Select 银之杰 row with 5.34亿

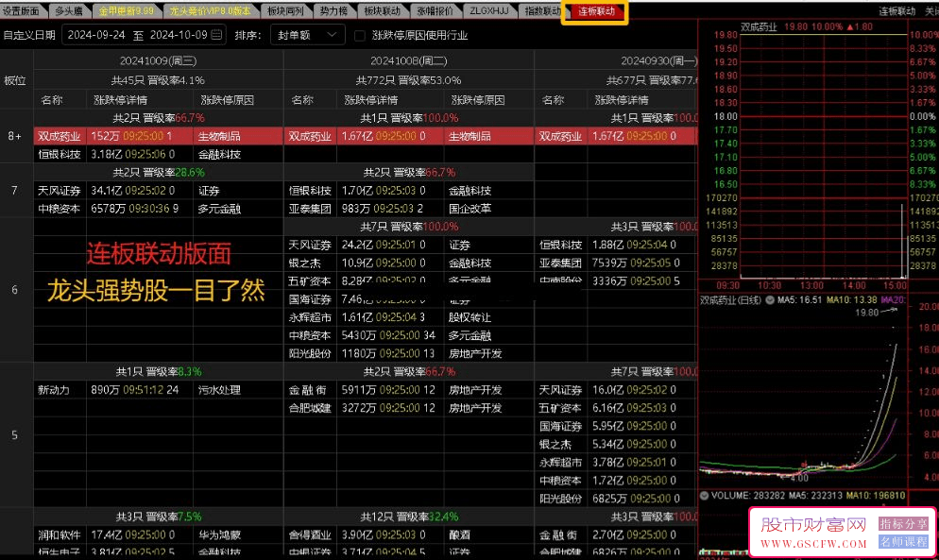[616, 444]
